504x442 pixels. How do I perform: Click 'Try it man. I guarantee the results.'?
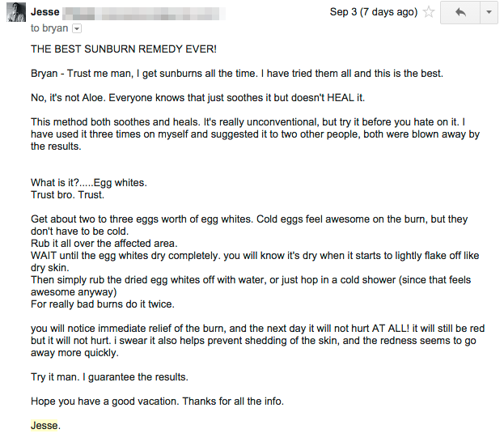pyautogui.click(x=109, y=377)
